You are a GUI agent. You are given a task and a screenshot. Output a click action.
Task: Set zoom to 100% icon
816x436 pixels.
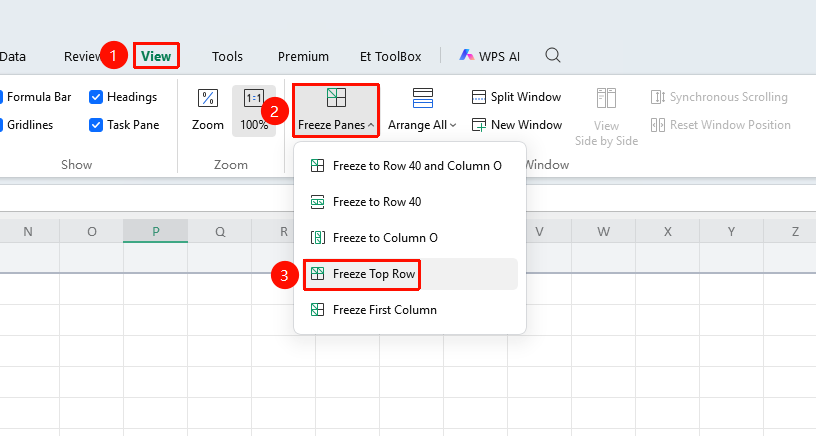click(x=253, y=98)
